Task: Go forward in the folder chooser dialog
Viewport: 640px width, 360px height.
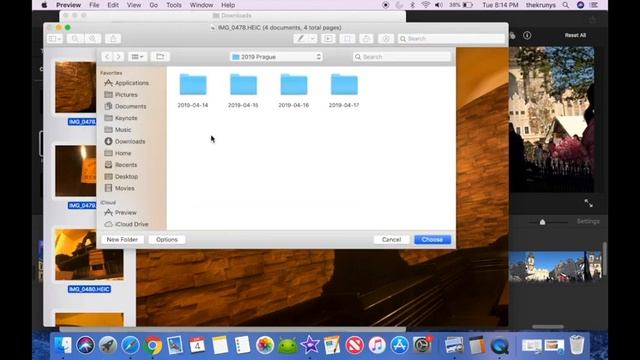Action: tap(118, 57)
